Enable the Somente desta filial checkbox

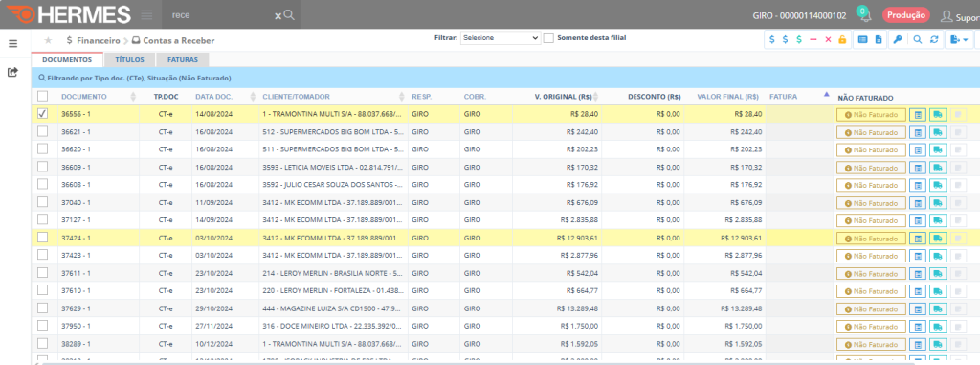548,38
